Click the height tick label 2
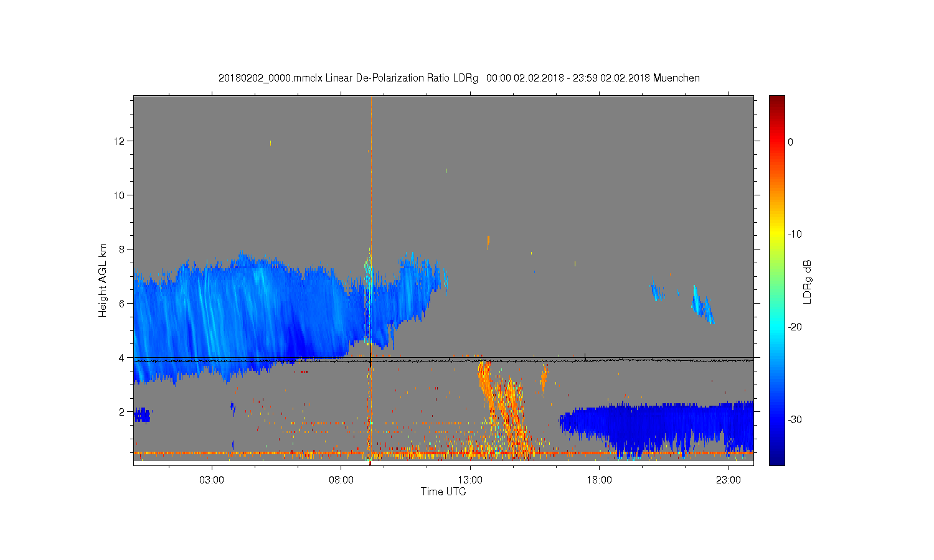Screen dimensions: 934x560 point(122,412)
